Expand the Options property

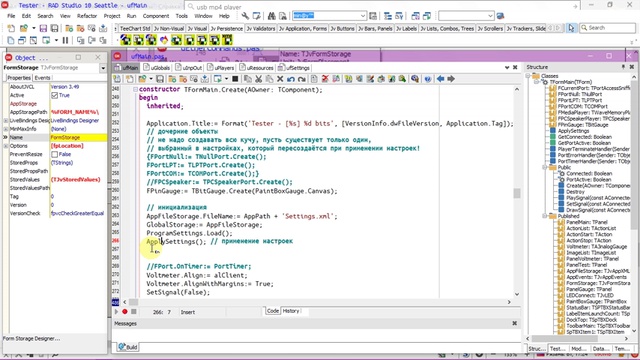6,146
